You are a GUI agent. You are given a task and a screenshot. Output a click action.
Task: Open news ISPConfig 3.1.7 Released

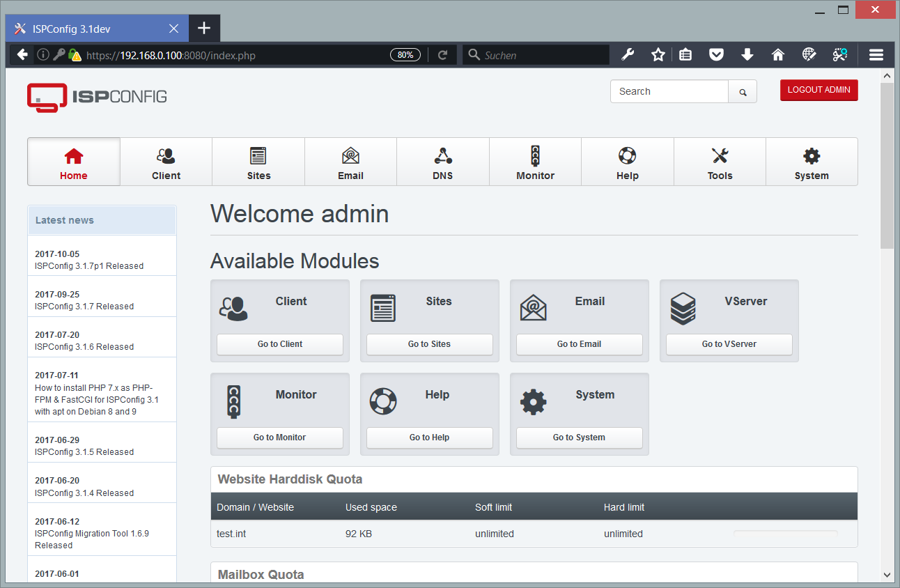pyautogui.click(x=84, y=307)
